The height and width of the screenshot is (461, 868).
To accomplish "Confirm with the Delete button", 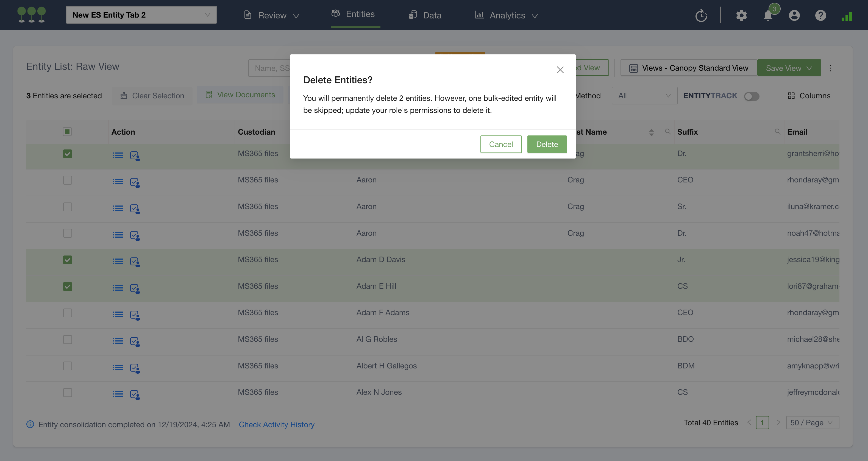I will tap(547, 144).
